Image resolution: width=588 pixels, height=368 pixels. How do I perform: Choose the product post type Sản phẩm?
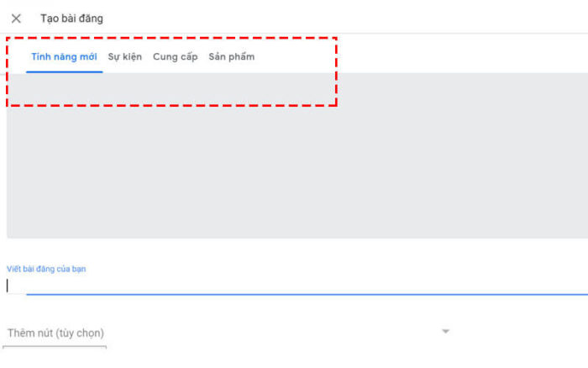[231, 56]
